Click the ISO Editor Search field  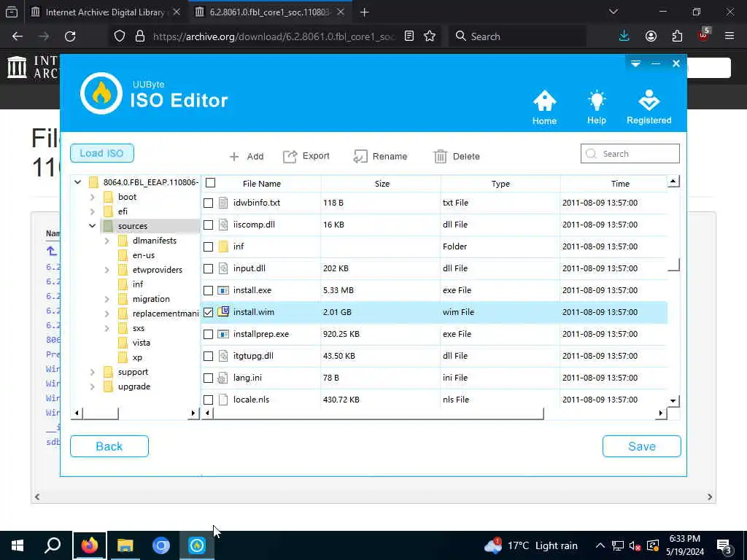[x=630, y=154]
